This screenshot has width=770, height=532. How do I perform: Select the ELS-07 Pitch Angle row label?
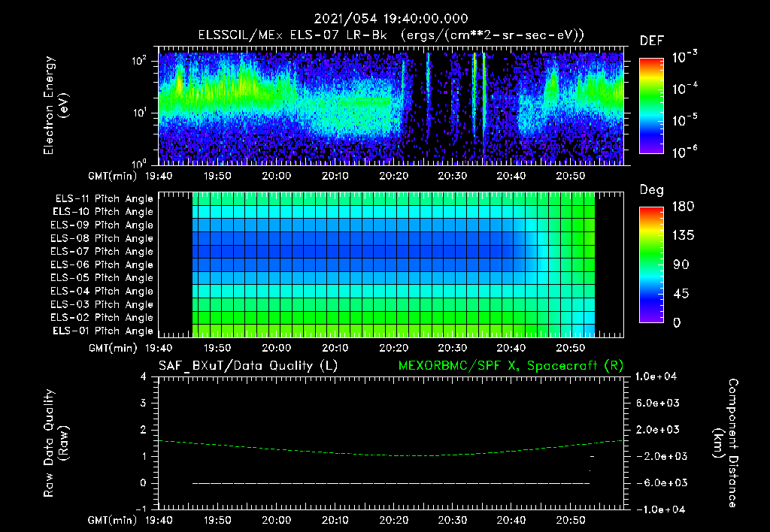[x=102, y=251]
